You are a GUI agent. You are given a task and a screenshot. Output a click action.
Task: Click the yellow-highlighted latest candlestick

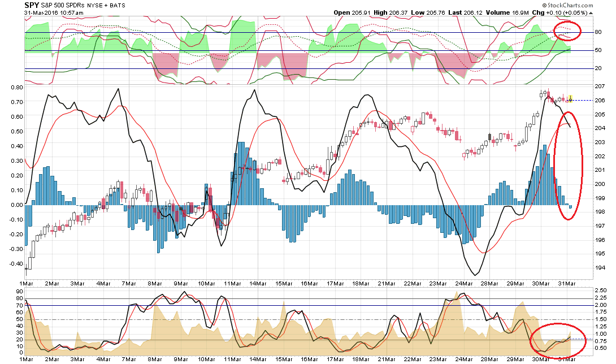coord(570,99)
